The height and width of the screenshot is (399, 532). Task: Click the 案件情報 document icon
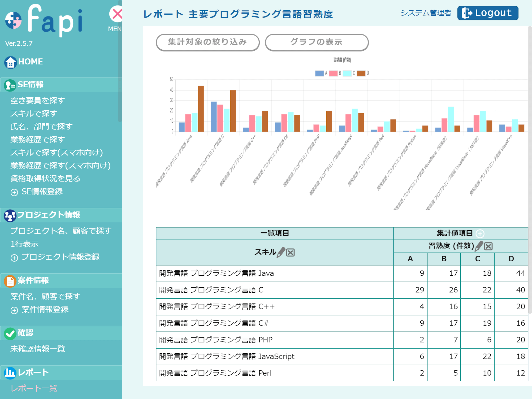point(10,281)
